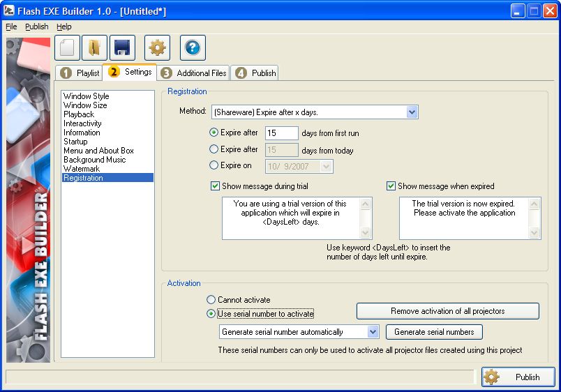Click Remove activation of all projectors
Screen dimensions: 561x392
click(x=447, y=311)
